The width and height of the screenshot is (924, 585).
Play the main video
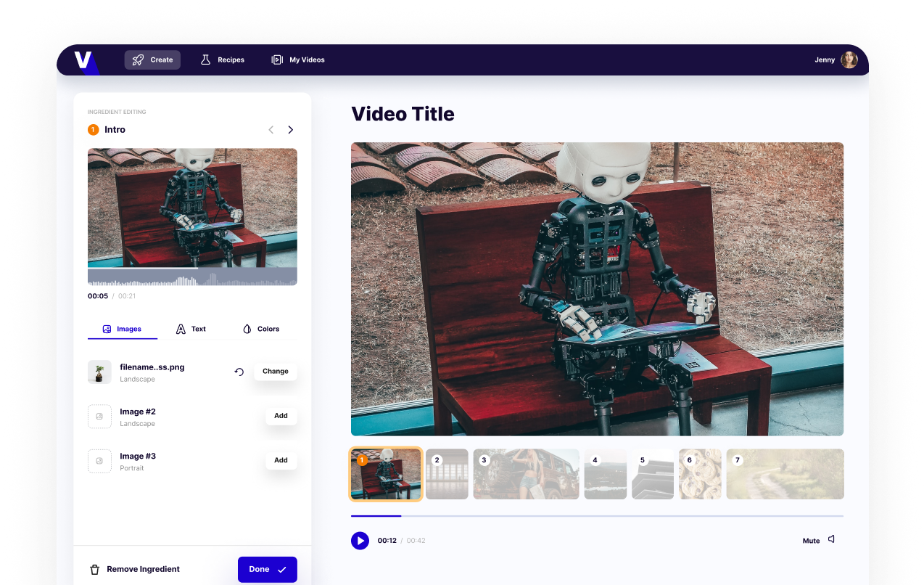[360, 541]
